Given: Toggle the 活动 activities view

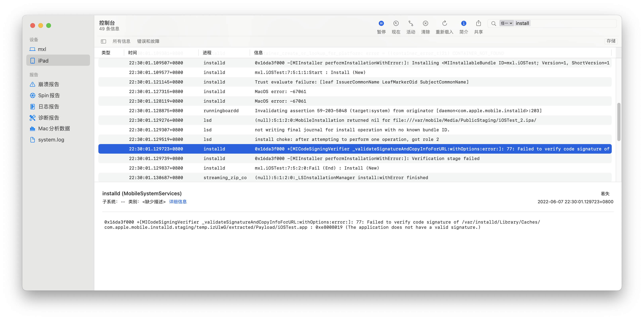Looking at the screenshot, I should tap(410, 27).
